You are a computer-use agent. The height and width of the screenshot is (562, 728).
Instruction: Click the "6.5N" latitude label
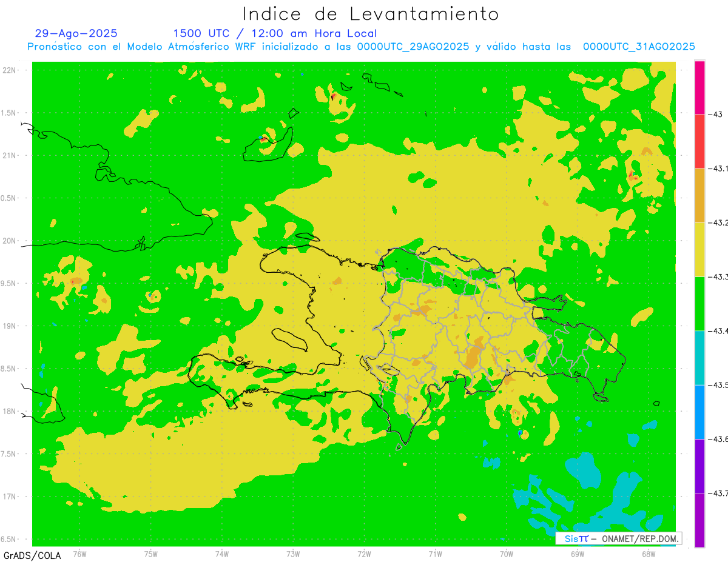pyautogui.click(x=9, y=539)
